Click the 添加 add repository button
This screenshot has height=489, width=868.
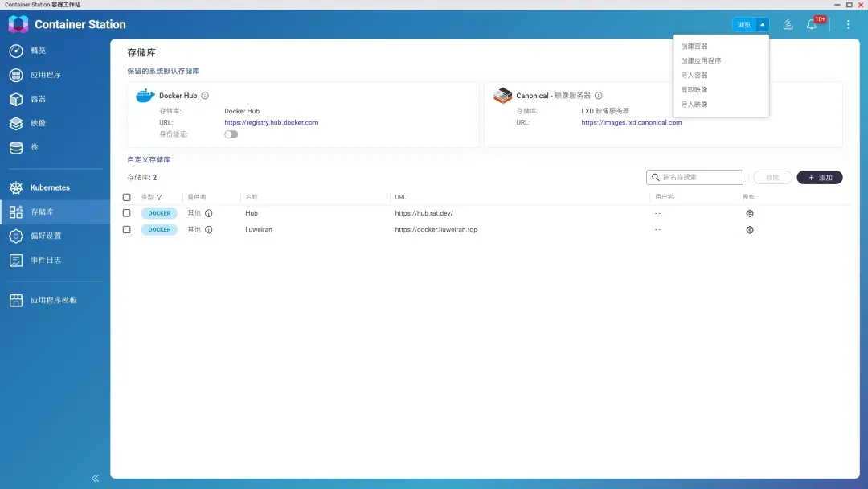[820, 178]
